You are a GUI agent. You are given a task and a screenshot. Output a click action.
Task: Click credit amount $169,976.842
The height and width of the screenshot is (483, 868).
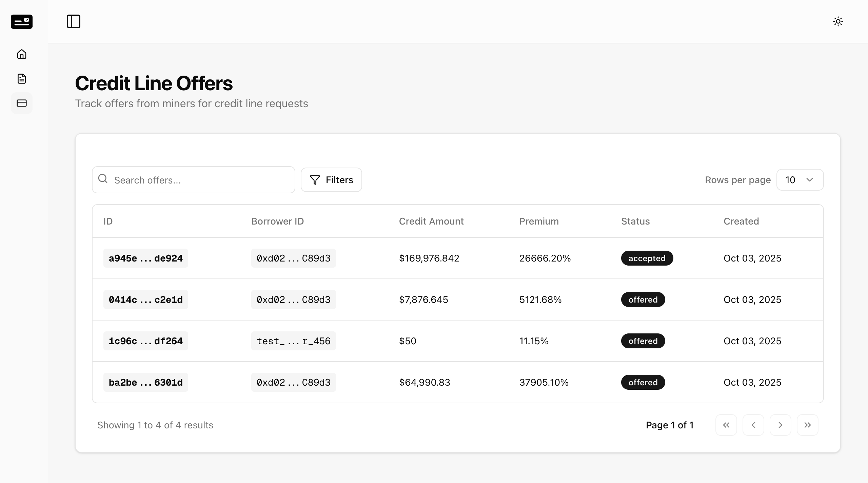[x=429, y=258]
